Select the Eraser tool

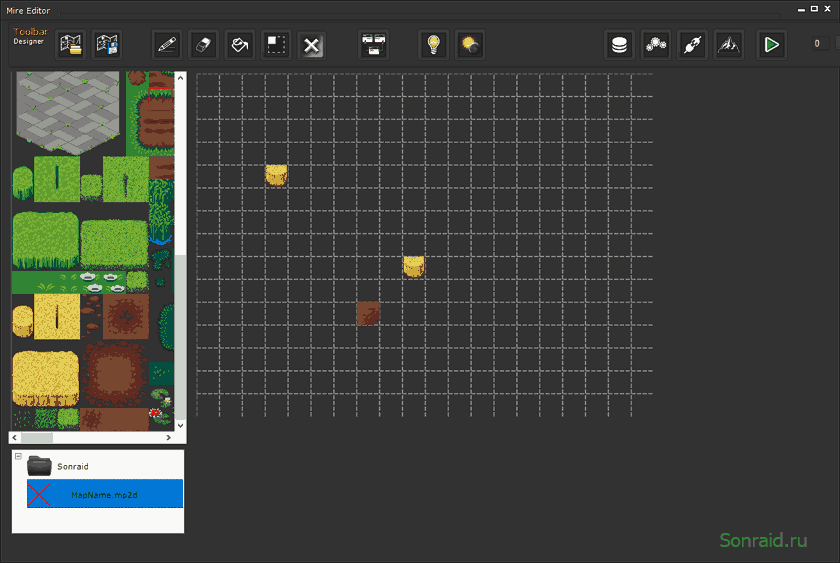tap(203, 44)
